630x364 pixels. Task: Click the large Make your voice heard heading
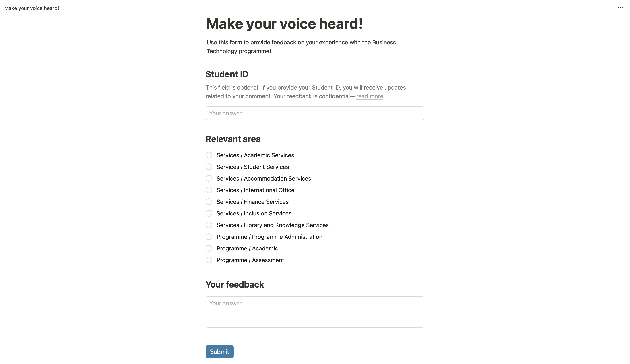point(284,24)
